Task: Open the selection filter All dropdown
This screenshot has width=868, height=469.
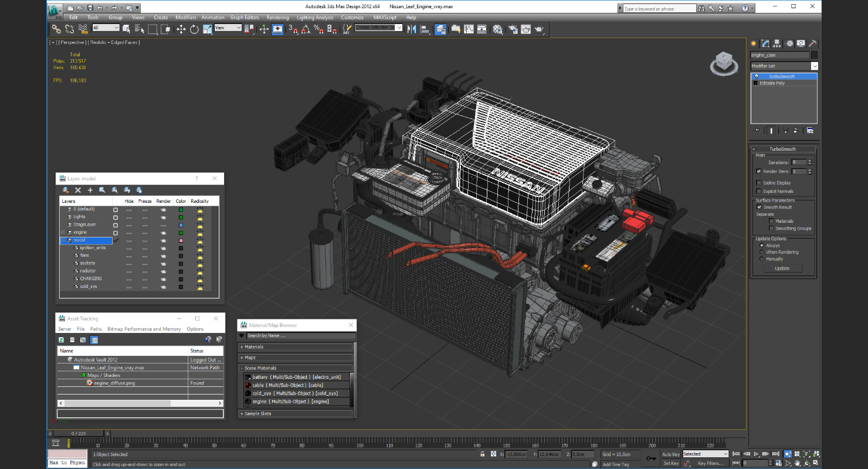Action: [x=106, y=28]
